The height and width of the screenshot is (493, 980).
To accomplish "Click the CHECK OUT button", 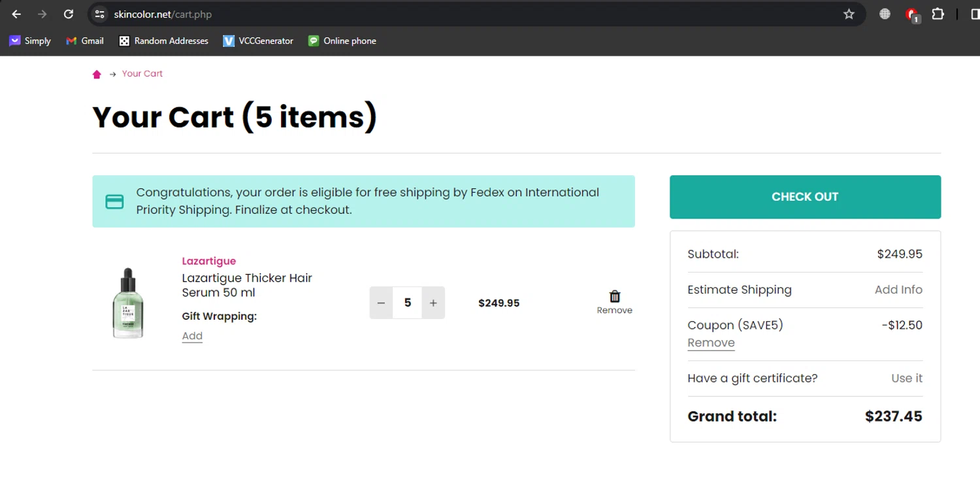I will coord(805,197).
